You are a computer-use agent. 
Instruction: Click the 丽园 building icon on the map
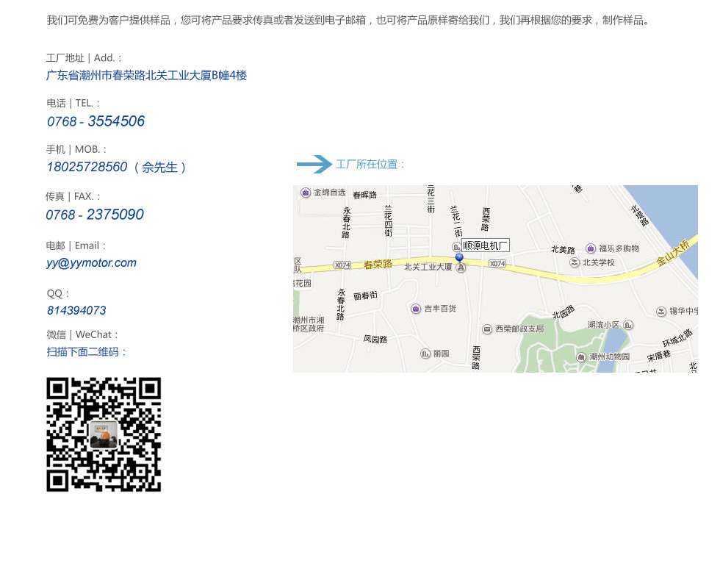click(425, 354)
